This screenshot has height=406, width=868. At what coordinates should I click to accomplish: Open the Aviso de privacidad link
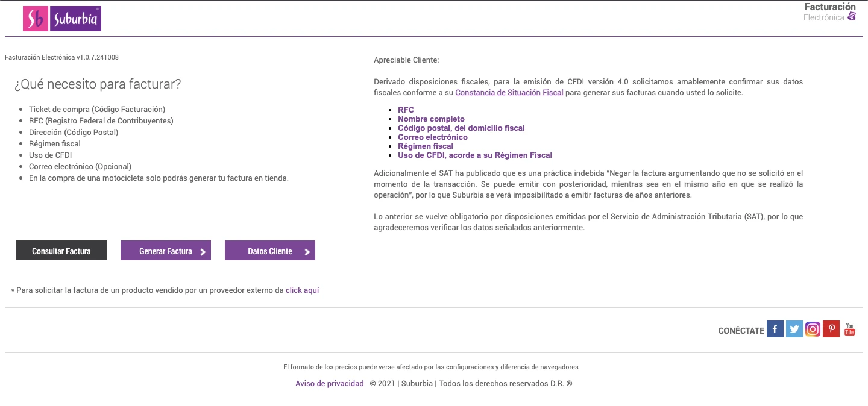point(329,384)
